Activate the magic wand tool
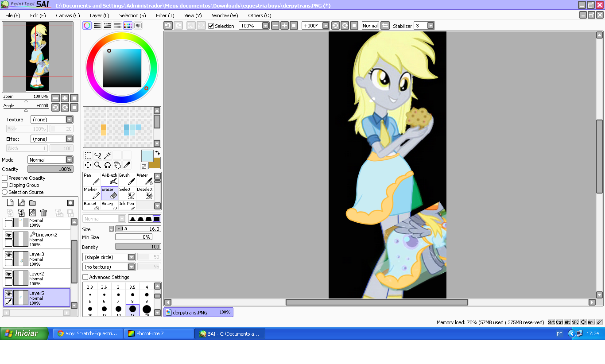This screenshot has height=364, width=605. [107, 155]
